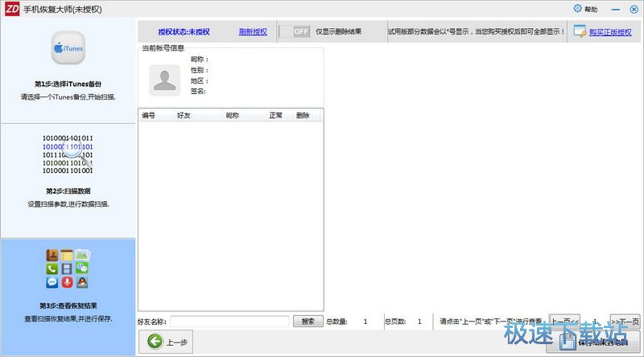Click the 删除 column header
Viewport: 644px width, 357px height.
click(303, 116)
